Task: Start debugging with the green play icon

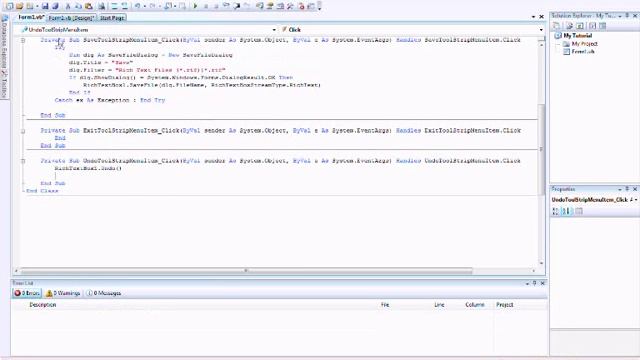Action: (195, 6)
